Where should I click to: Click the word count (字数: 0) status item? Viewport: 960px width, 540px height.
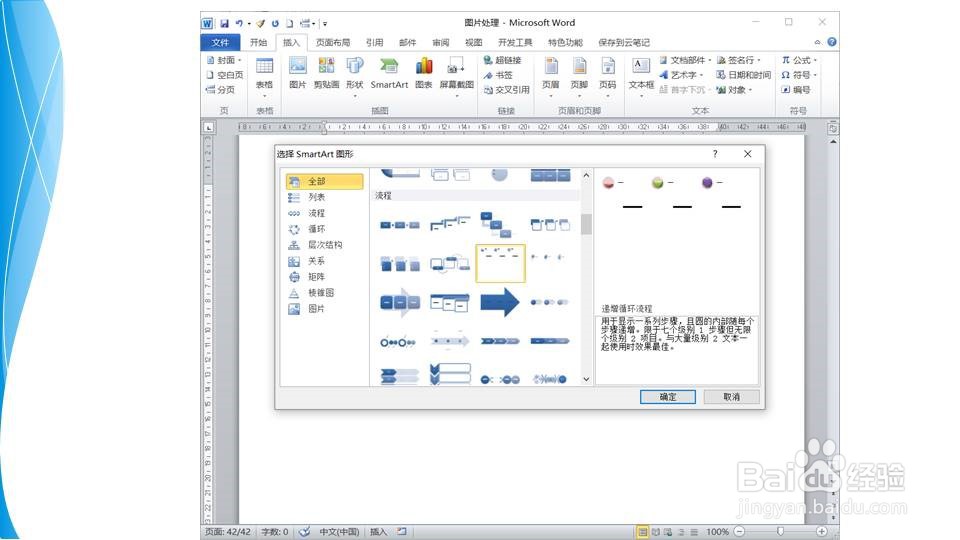coord(274,531)
